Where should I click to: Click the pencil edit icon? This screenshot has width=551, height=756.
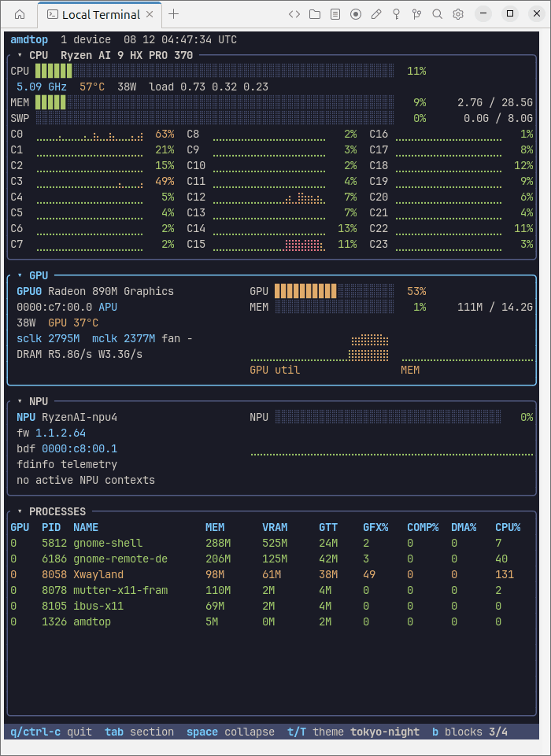pyautogui.click(x=376, y=14)
